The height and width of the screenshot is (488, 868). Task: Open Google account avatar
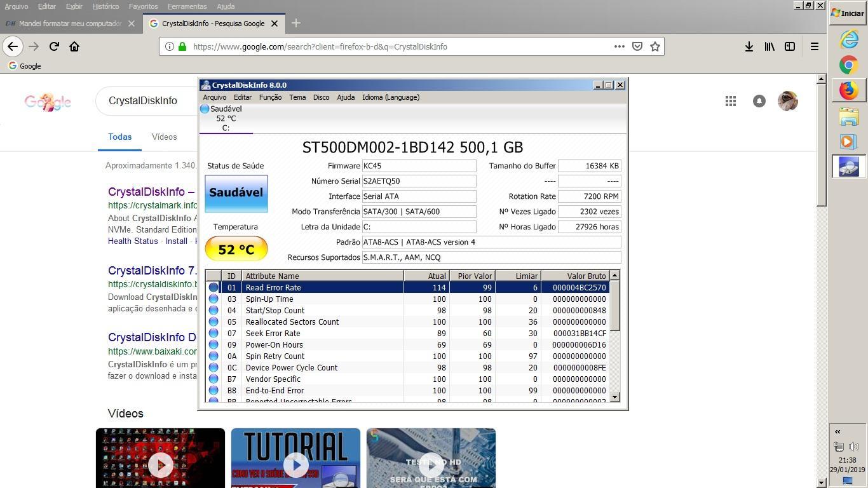[x=788, y=101]
